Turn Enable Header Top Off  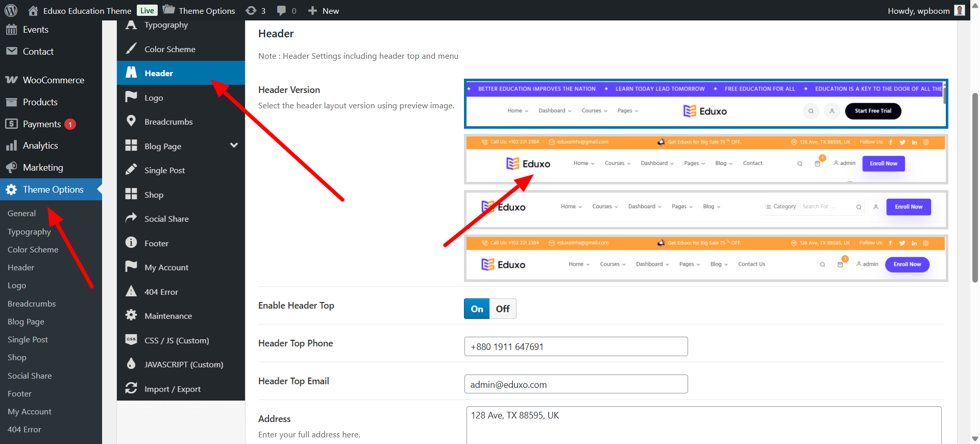point(503,309)
